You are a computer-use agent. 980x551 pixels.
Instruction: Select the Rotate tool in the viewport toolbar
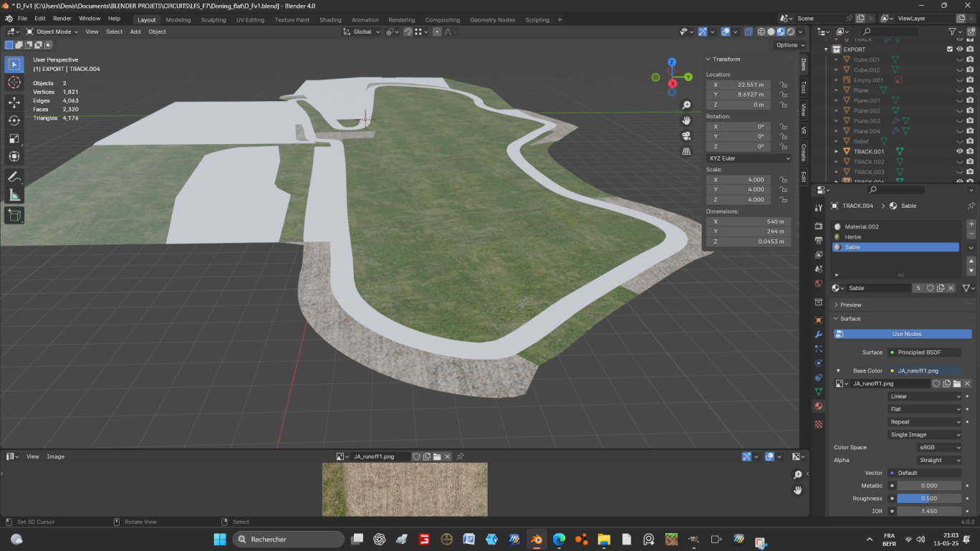click(x=14, y=120)
